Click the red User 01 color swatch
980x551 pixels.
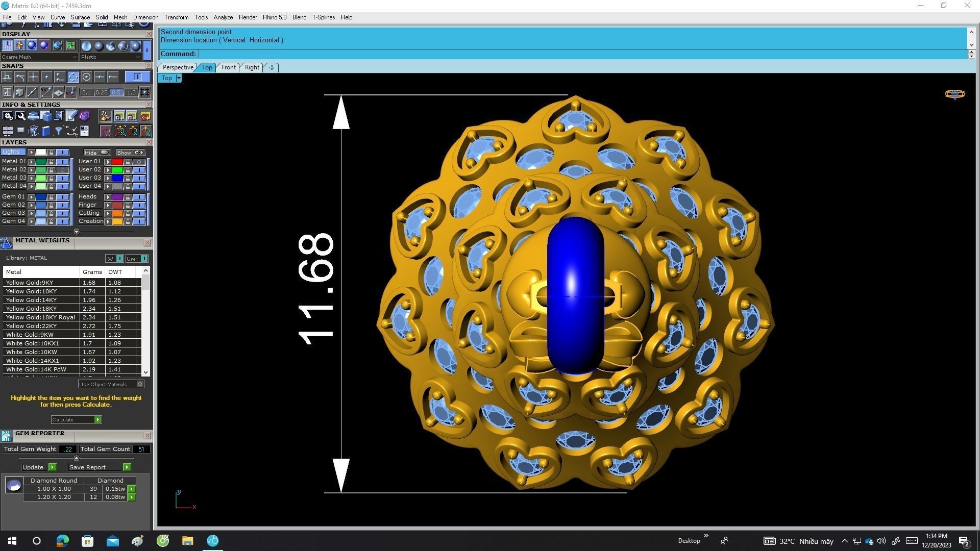[117, 162]
